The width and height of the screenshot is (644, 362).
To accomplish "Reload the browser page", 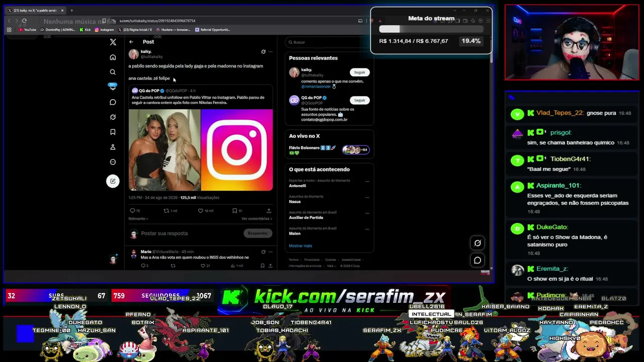I will coord(24,21).
